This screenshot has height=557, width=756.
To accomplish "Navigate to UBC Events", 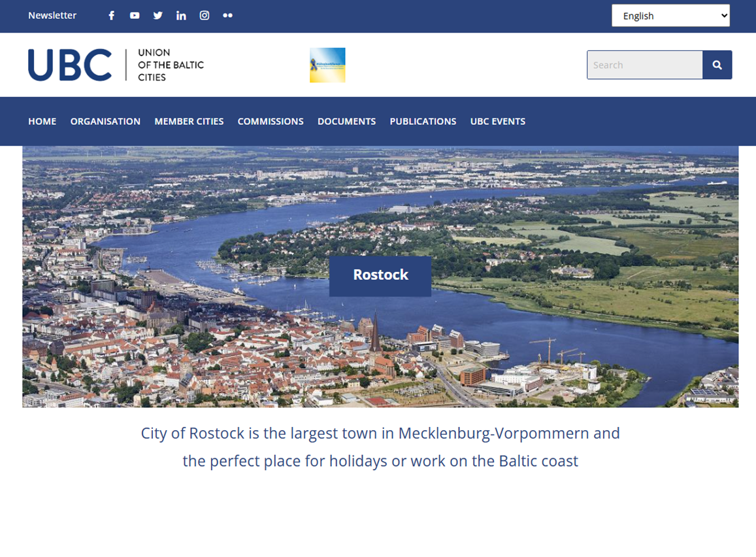I will pyautogui.click(x=497, y=122).
